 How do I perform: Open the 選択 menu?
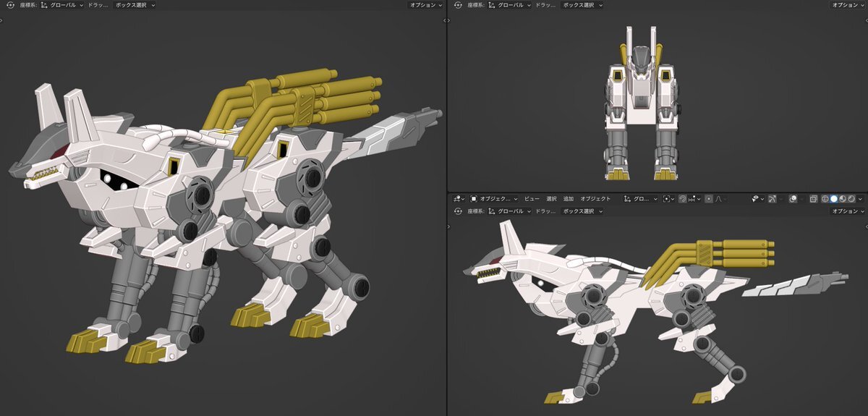(x=552, y=198)
